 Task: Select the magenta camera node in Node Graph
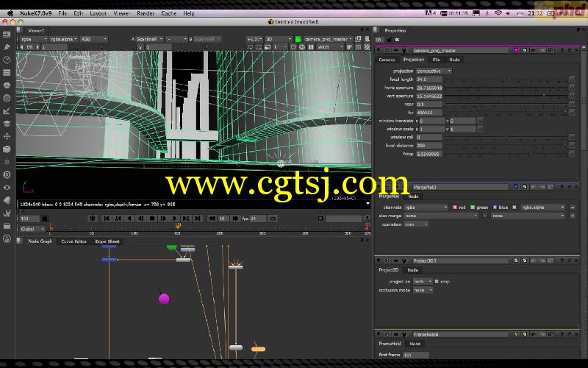164,299
